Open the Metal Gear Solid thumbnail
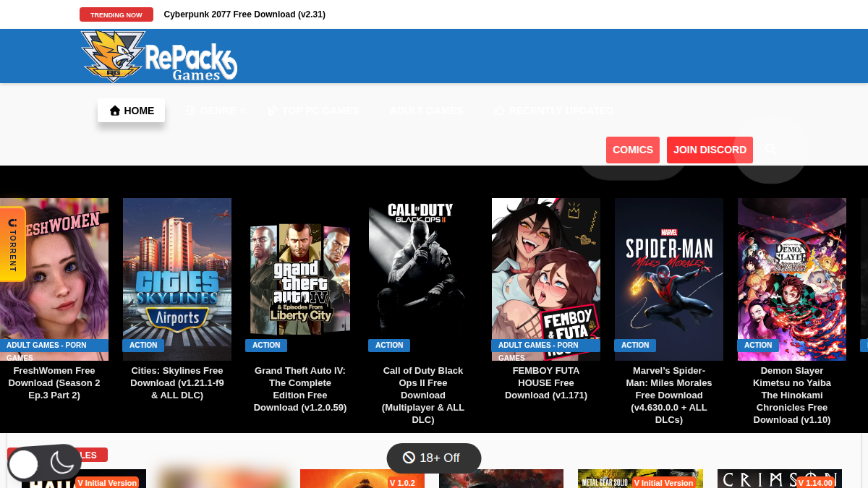The width and height of the screenshot is (868, 488). tap(640, 479)
